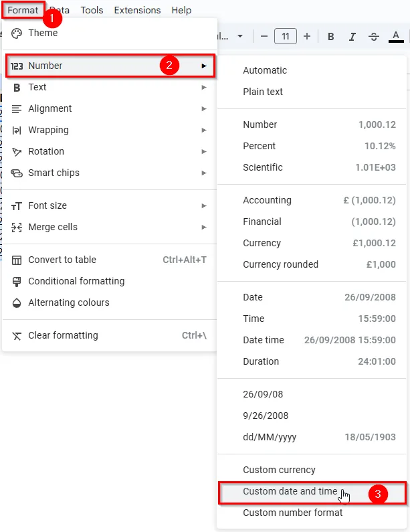The height and width of the screenshot is (532, 410).
Task: Choose Date time format
Action: tap(312, 341)
